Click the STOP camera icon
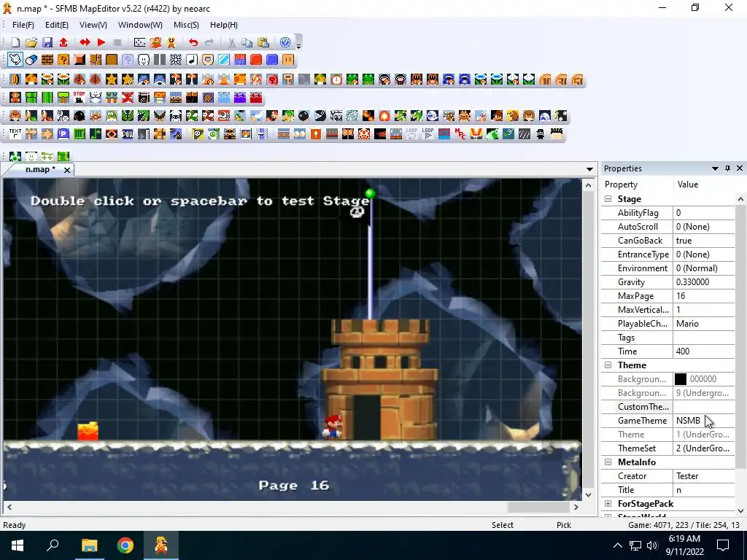 [80, 98]
